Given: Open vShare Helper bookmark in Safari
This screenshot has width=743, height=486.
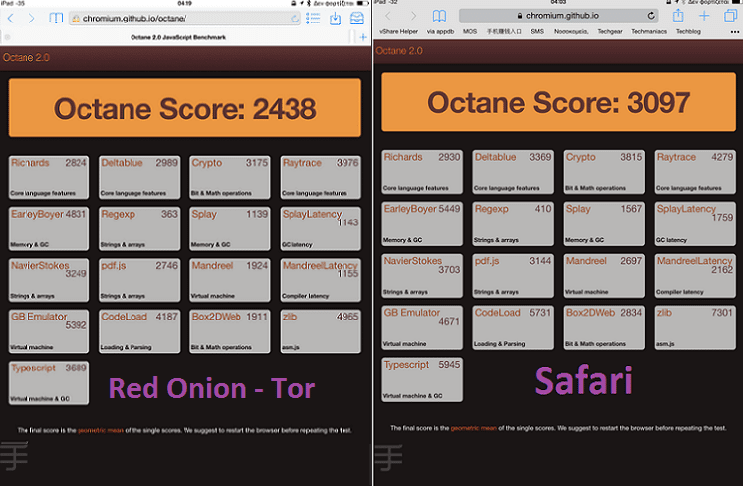Looking at the screenshot, I should click(399, 31).
